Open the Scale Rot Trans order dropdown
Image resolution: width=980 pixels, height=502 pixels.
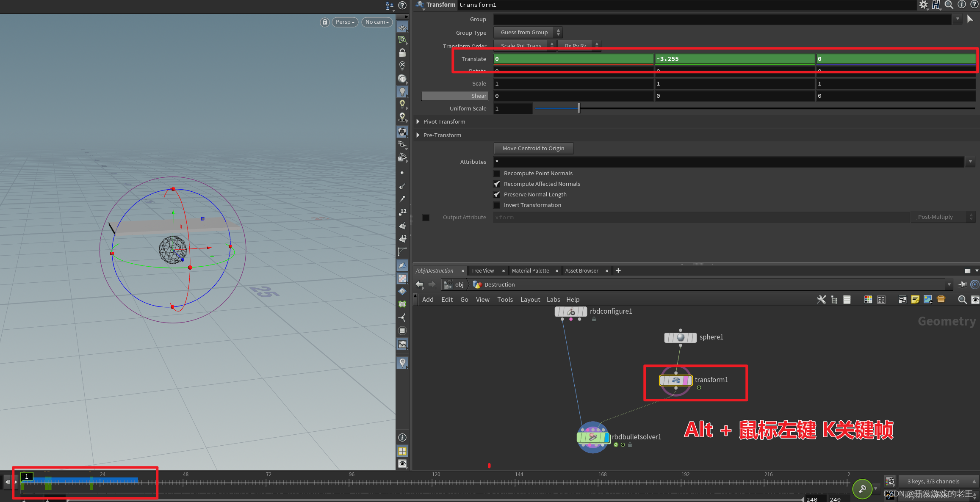(525, 45)
